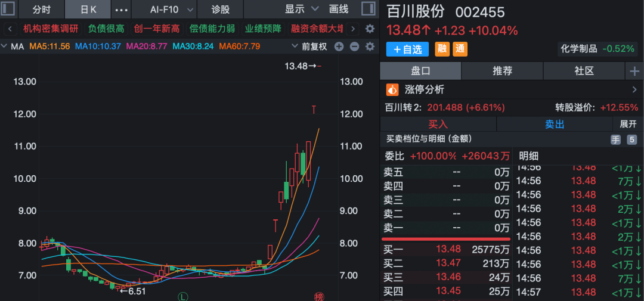This screenshot has width=644, height=301.
Task: Open the 显示 display dropdown
Action: (302, 9)
